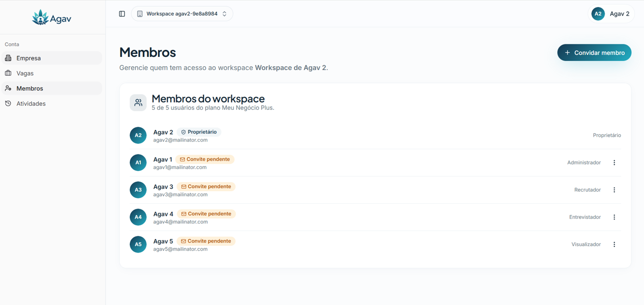Click the A4 member avatar
The width and height of the screenshot is (644, 305).
(138, 217)
